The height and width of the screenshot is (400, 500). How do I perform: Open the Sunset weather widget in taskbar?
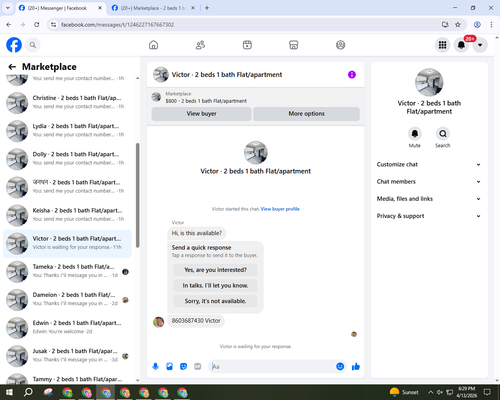coord(404,392)
